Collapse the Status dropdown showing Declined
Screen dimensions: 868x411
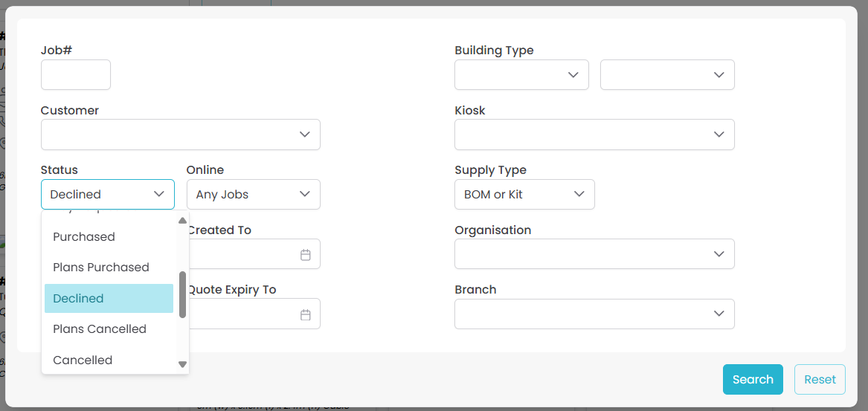point(108,195)
